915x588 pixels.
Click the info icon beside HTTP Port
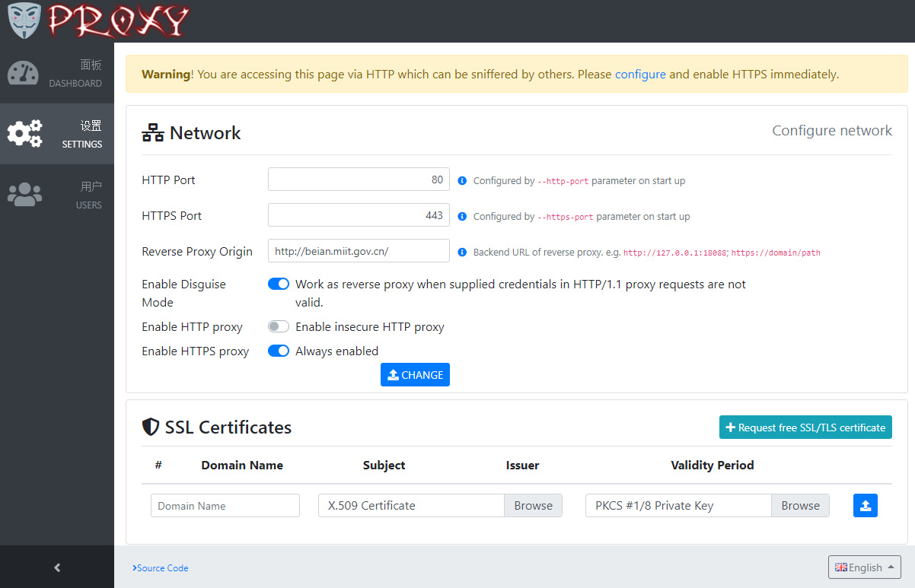click(x=462, y=181)
